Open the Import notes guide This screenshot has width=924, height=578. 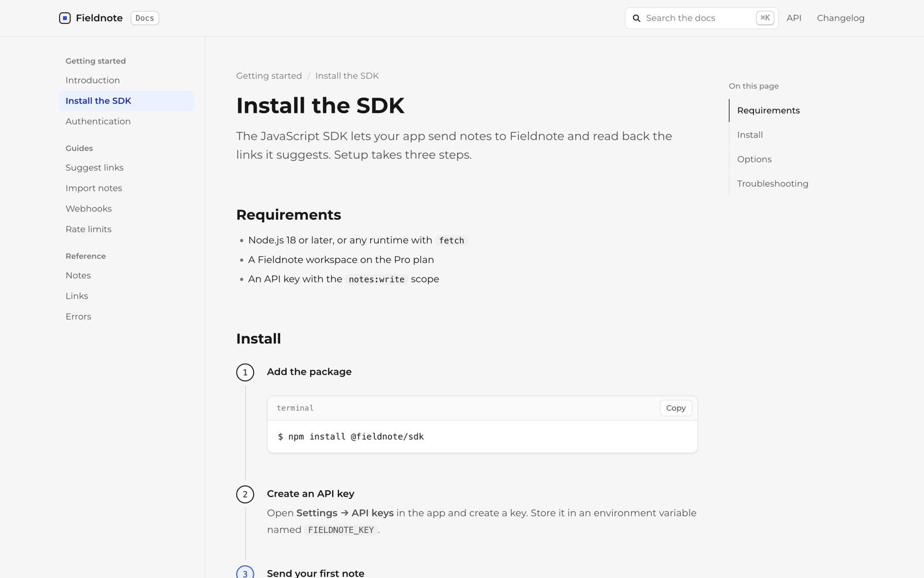point(126,188)
